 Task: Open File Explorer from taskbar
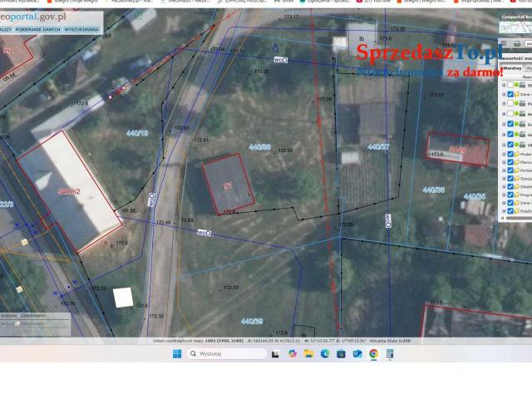[x=308, y=353]
